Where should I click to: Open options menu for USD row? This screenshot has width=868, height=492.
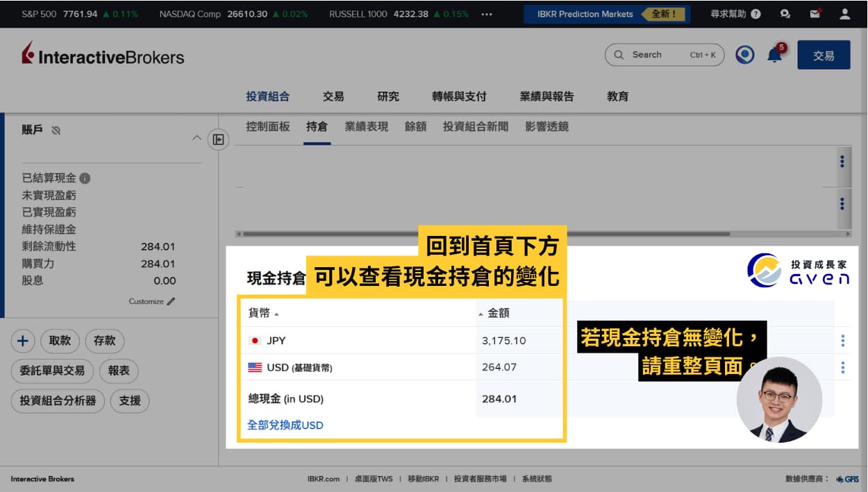point(842,367)
